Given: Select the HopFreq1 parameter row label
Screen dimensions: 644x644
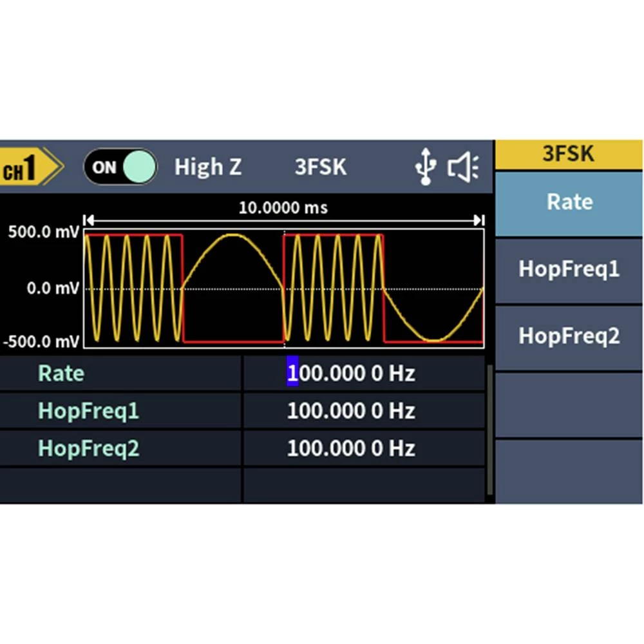Looking at the screenshot, I should [x=88, y=411].
